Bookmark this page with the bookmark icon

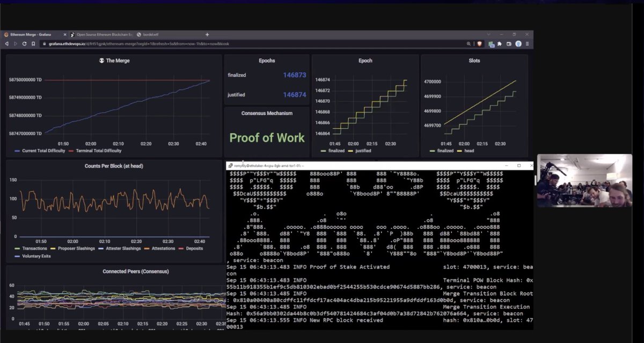[x=33, y=43]
